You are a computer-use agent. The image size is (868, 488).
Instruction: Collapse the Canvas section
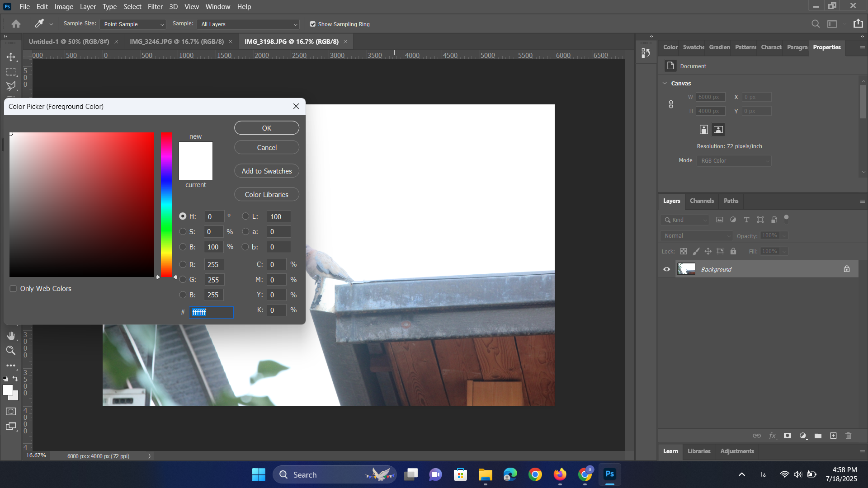[665, 83]
